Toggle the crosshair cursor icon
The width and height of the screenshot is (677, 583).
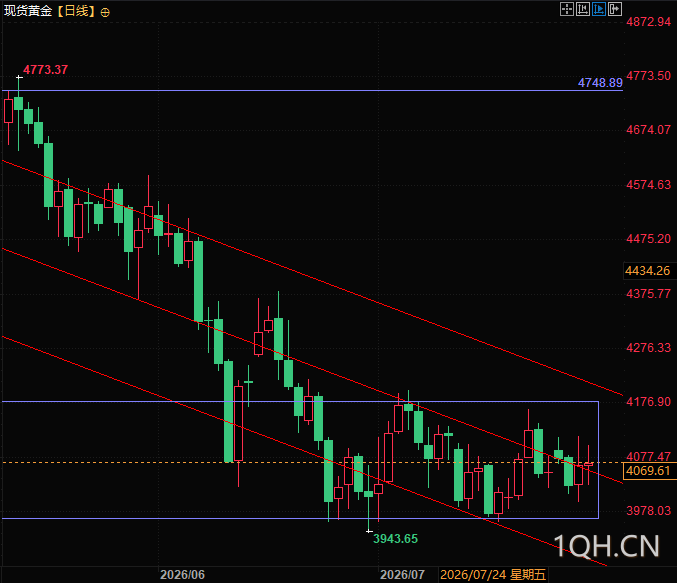coord(566,9)
